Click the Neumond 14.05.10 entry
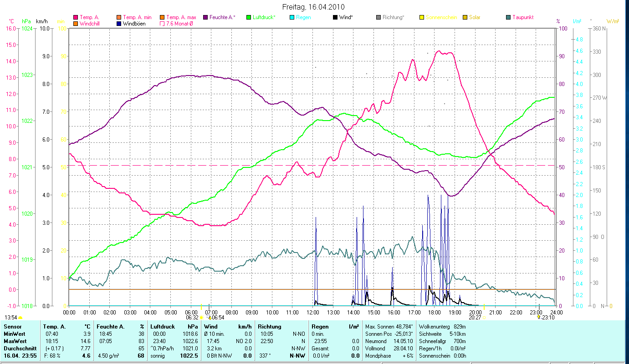This screenshot has height=364, width=629. pos(389,341)
